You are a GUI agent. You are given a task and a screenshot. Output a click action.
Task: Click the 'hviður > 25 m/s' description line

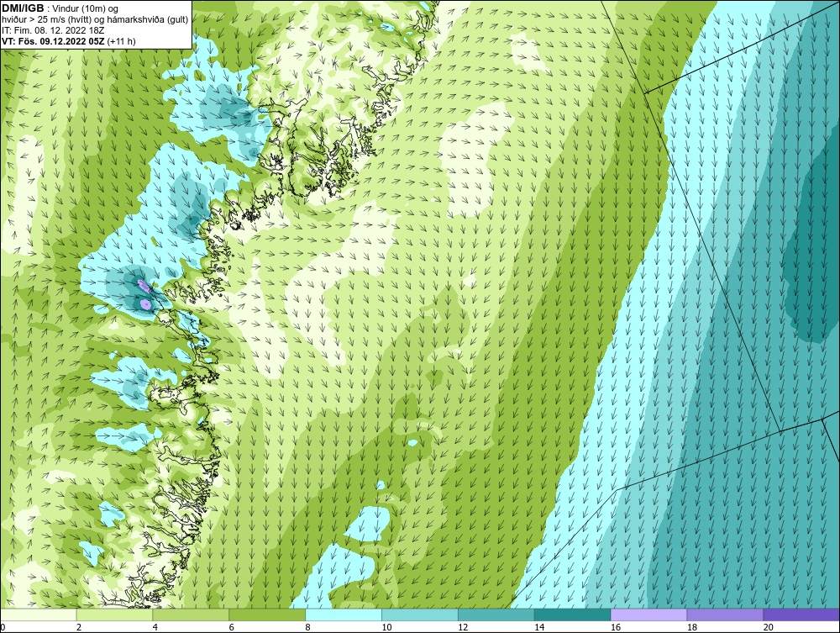click(x=95, y=20)
